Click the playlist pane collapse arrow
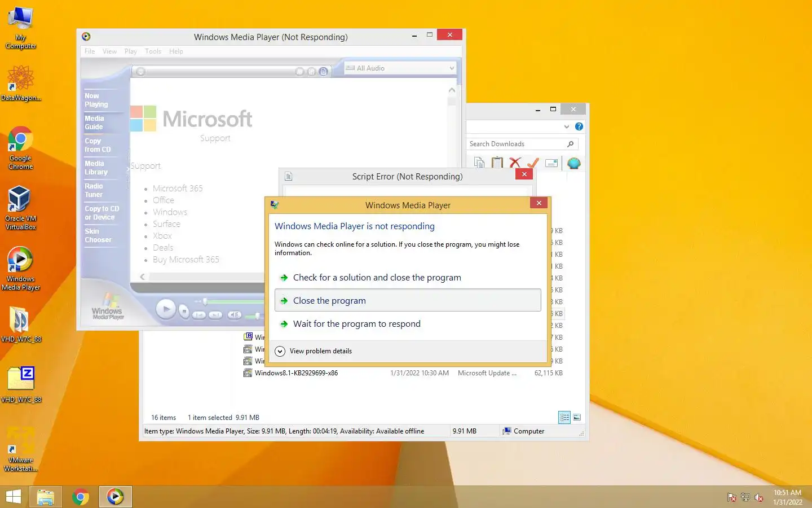Viewport: 812px width, 508px height. click(x=127, y=168)
